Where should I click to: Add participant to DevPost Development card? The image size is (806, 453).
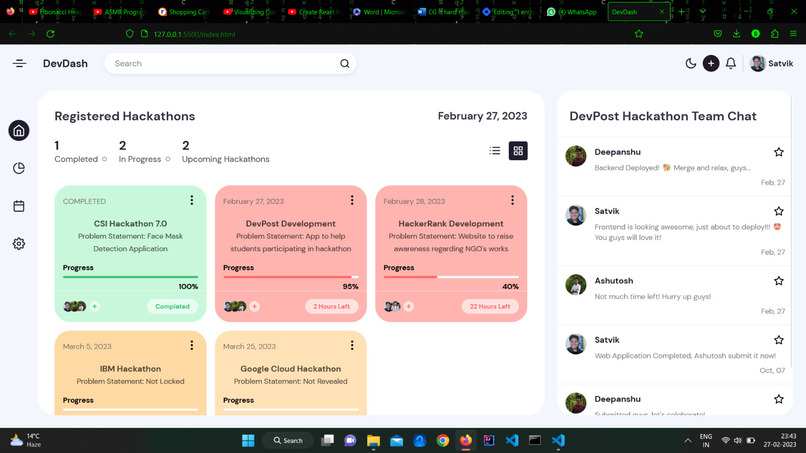[x=254, y=306]
